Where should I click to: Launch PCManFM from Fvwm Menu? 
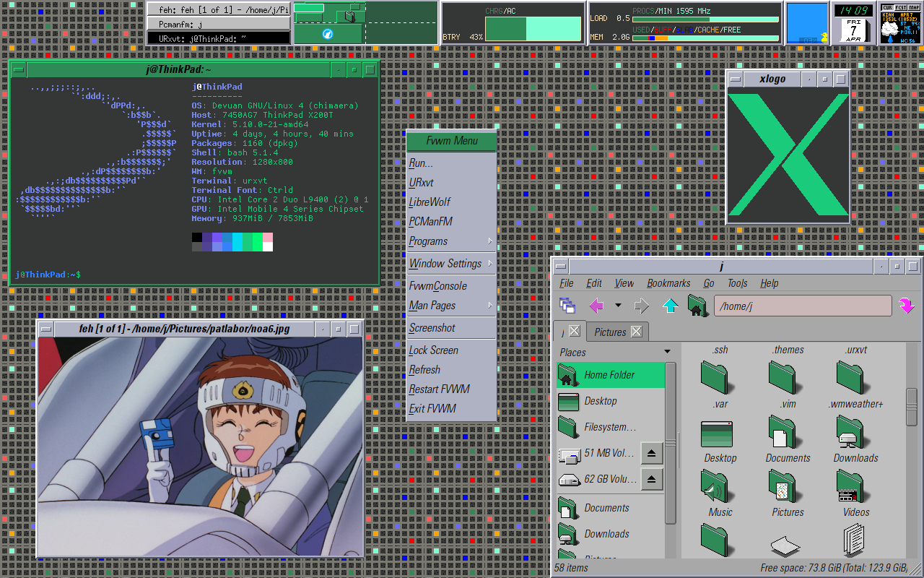[452, 222]
